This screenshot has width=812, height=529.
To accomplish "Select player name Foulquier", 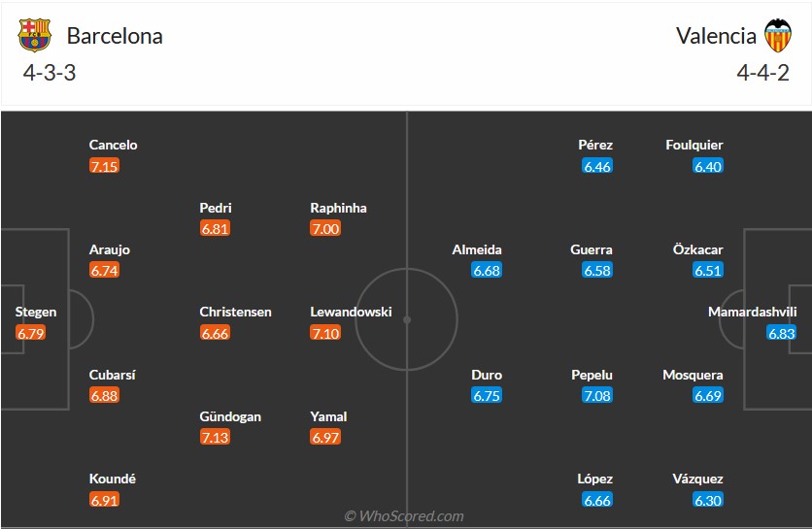I will 694,145.
